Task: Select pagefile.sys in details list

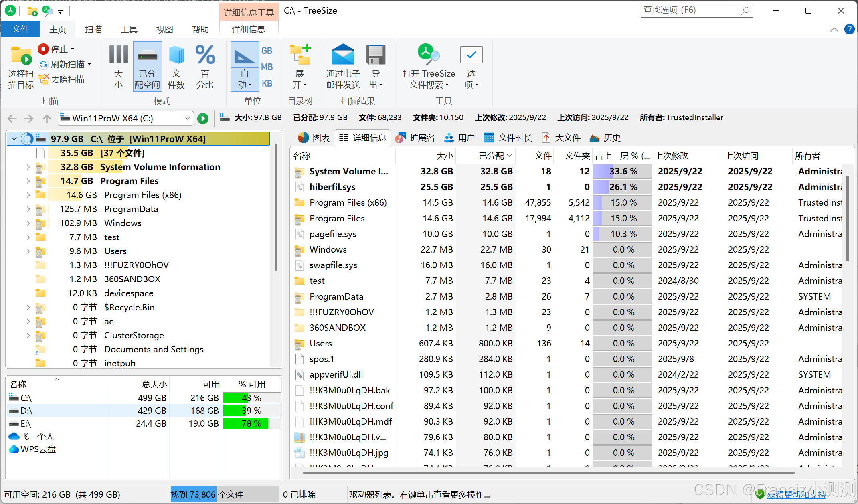Action: pos(568,234)
